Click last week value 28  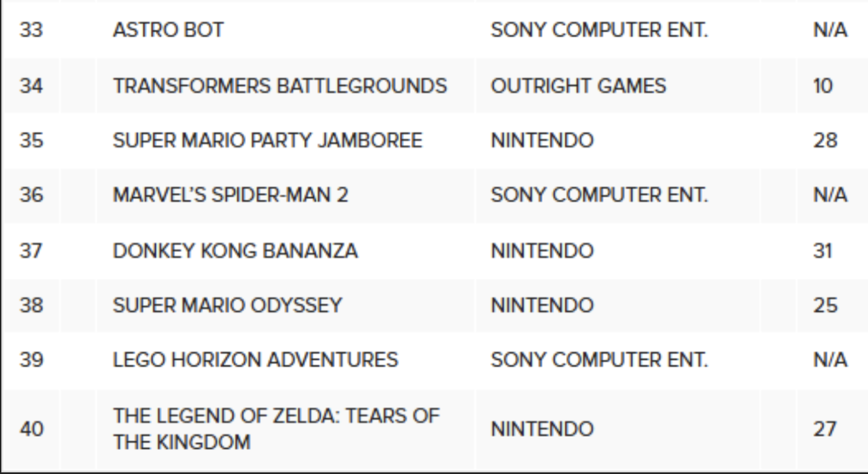pos(825,140)
